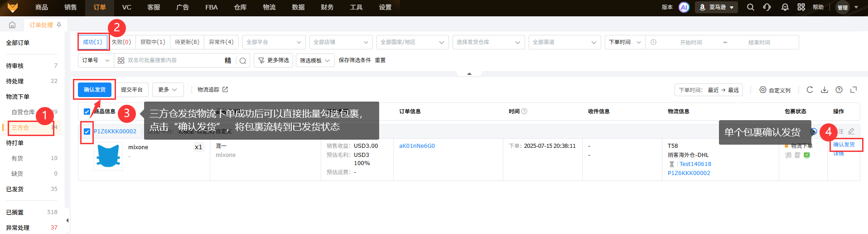The width and height of the screenshot is (868, 234).
Task: Open the 更多 actions dropdown
Action: [168, 90]
